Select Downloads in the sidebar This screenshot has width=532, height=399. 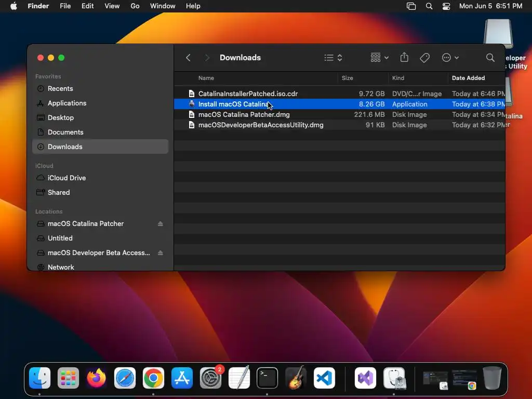[100, 147]
